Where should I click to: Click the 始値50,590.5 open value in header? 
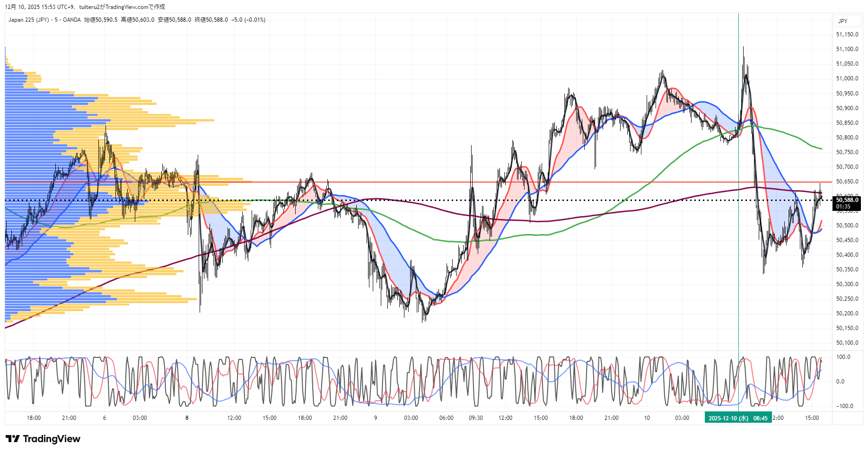(x=101, y=20)
